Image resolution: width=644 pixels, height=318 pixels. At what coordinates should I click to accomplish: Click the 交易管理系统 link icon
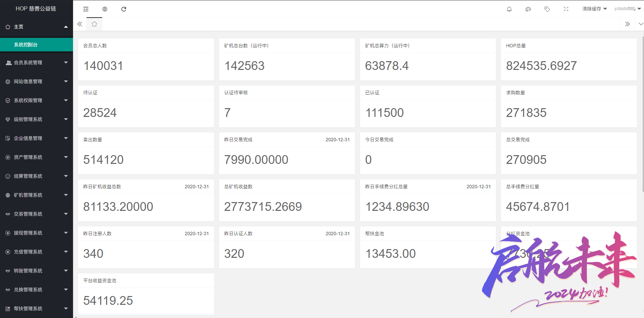pyautogui.click(x=8, y=214)
